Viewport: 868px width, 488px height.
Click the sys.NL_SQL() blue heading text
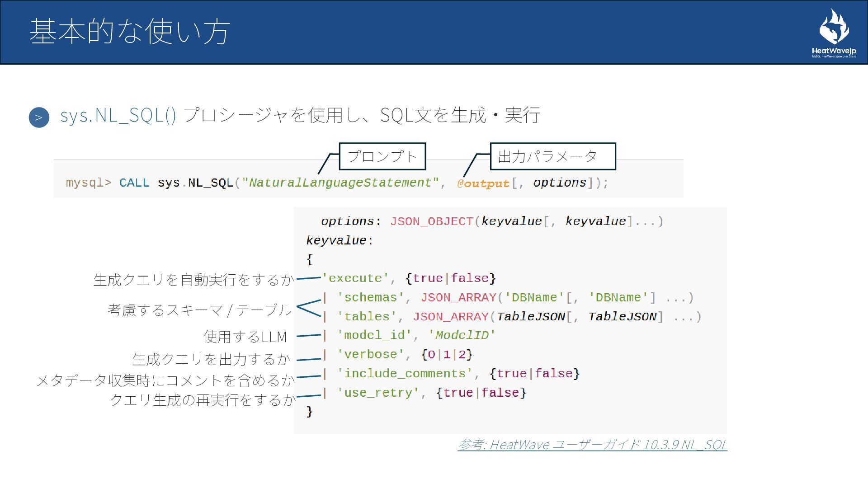pos(118,115)
